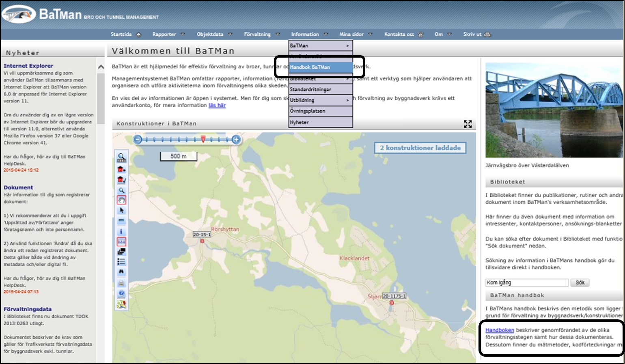
Task: Toggle the construction number labels tool
Action: (x=121, y=242)
